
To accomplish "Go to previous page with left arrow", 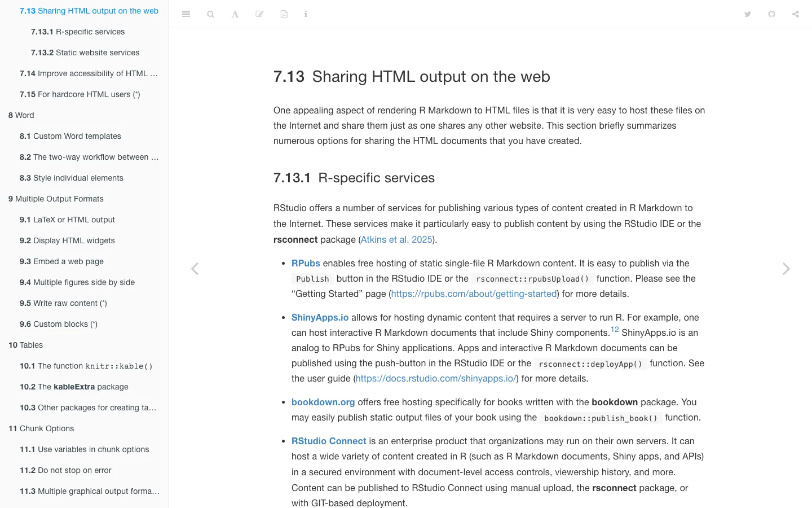I will click(x=195, y=269).
